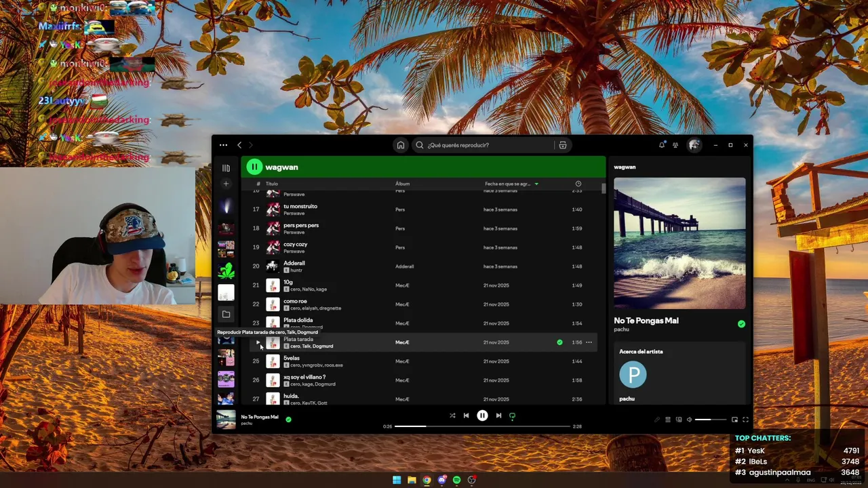This screenshot has height=488, width=868.
Task: Open Windows Start button on taskbar
Action: tap(397, 480)
